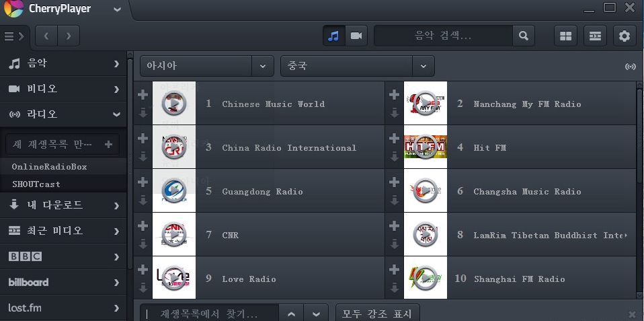Image resolution: width=644 pixels, height=321 pixels.
Task: Click the 모두 강조 표시 button
Action: point(377,314)
